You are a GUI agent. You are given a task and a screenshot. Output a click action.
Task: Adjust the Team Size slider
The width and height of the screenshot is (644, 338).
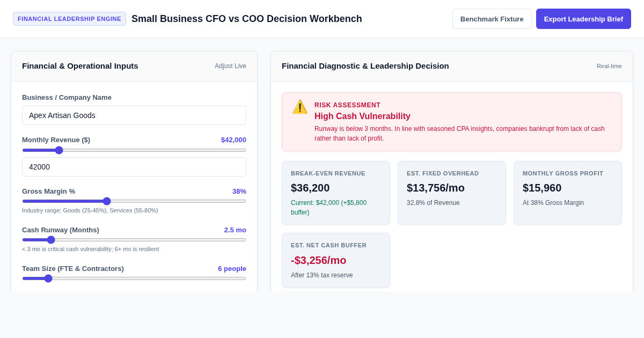[134, 278]
